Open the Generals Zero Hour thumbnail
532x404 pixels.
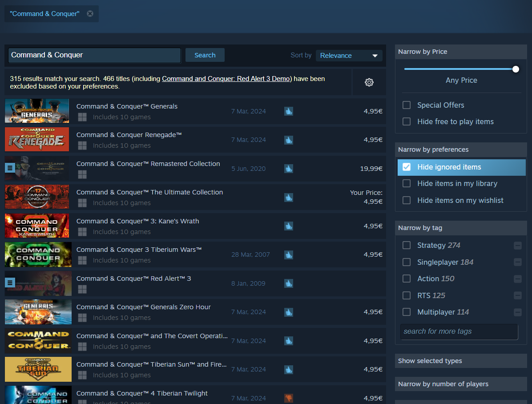point(38,311)
